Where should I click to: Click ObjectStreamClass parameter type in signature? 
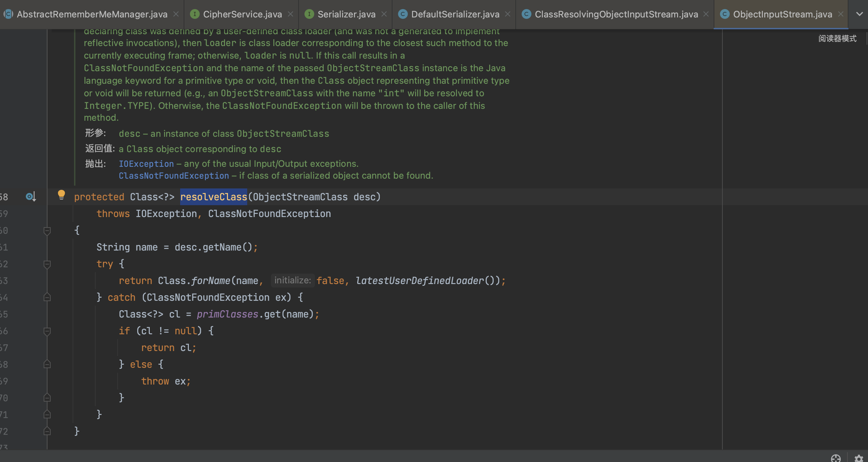(300, 197)
